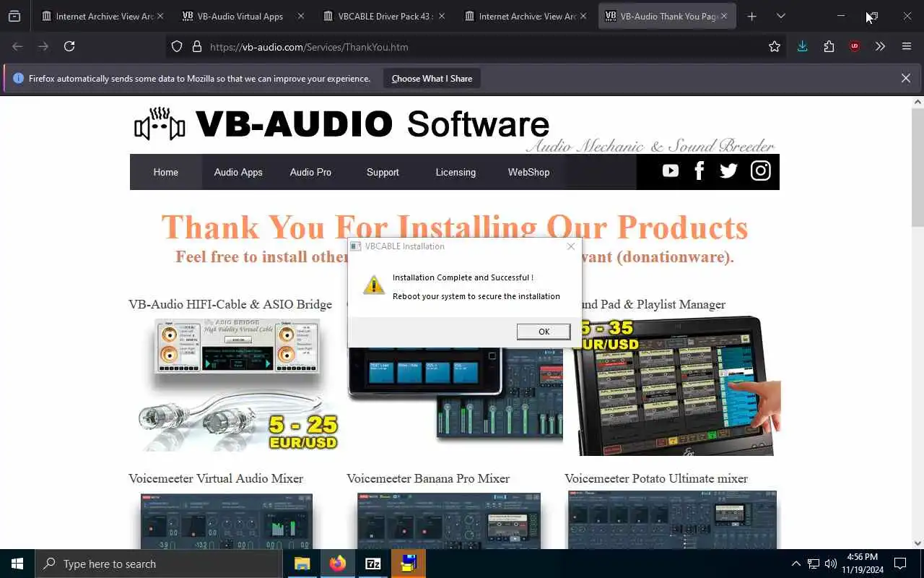Close the VBCABLE Installation dialog

pyautogui.click(x=571, y=246)
